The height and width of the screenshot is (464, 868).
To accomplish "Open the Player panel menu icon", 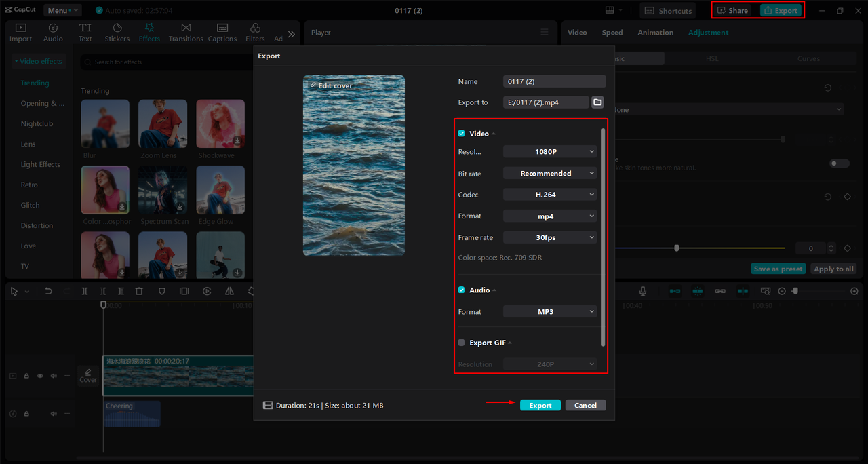I will pyautogui.click(x=544, y=32).
